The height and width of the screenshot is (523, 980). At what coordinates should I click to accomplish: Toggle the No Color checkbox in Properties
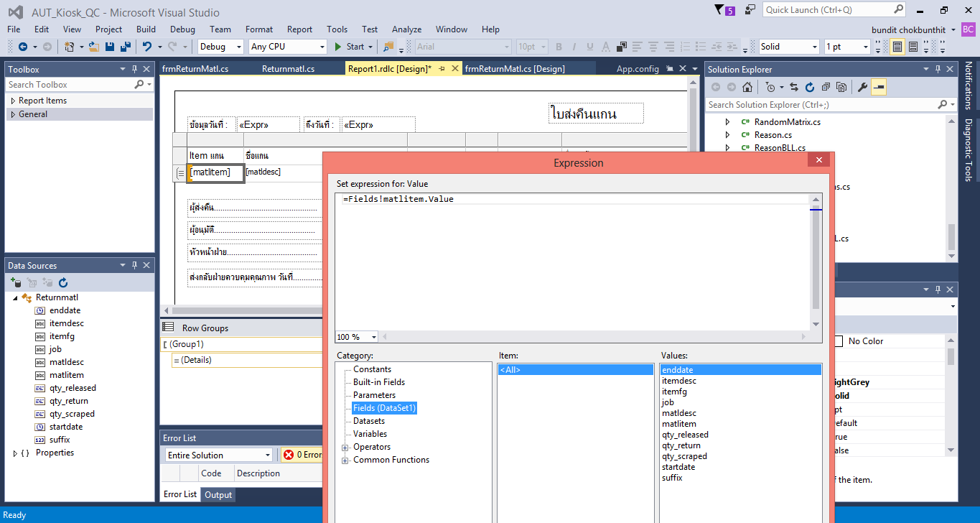point(839,341)
